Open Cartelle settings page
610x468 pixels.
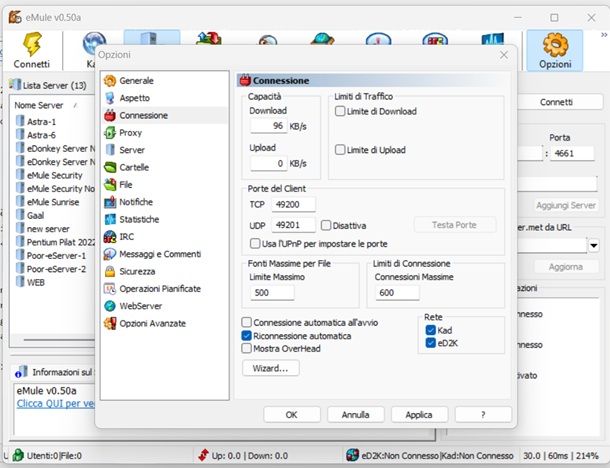click(134, 167)
